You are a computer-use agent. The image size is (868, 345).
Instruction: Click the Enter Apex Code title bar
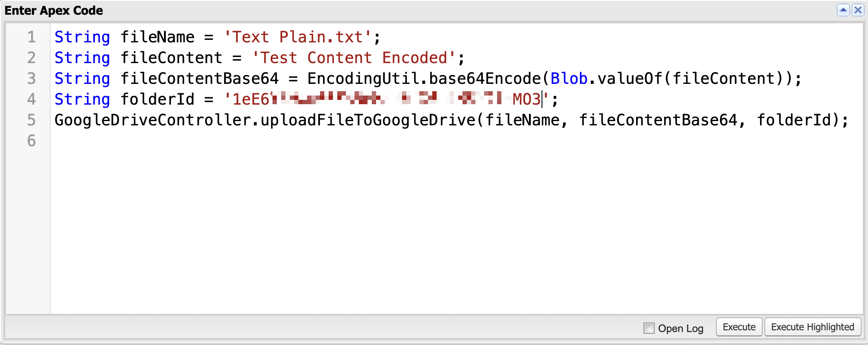(53, 10)
